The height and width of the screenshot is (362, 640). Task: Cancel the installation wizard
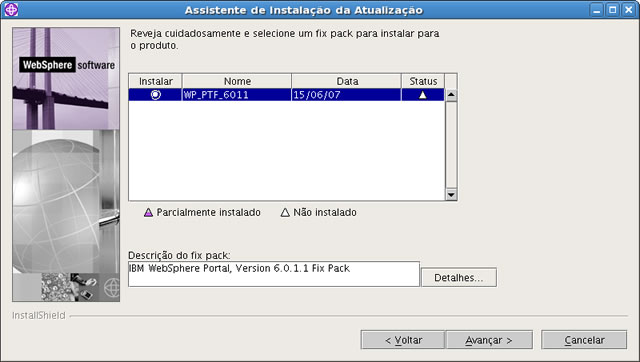[584, 340]
